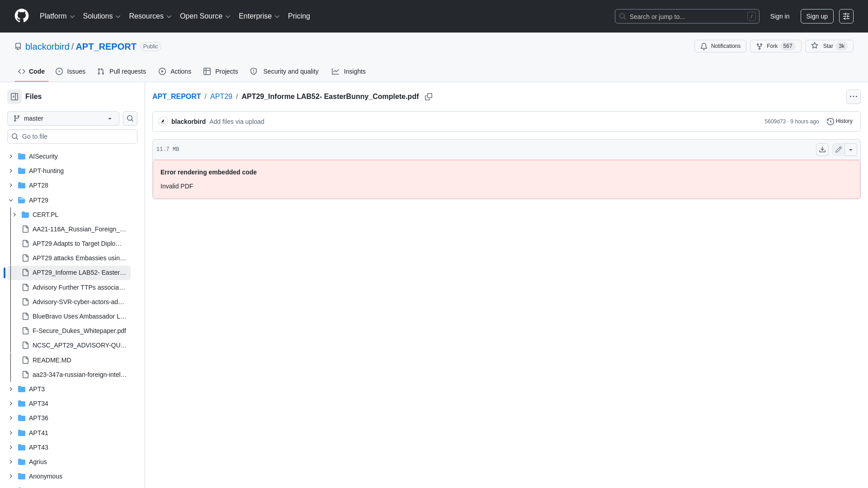Edit this file with the pencil icon
The height and width of the screenshot is (488, 868).
[x=839, y=150]
